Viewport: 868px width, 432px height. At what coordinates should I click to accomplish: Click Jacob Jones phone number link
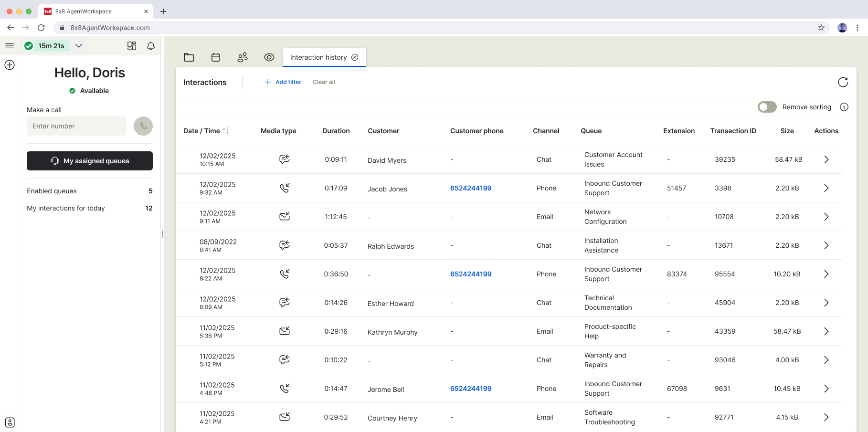[471, 188]
